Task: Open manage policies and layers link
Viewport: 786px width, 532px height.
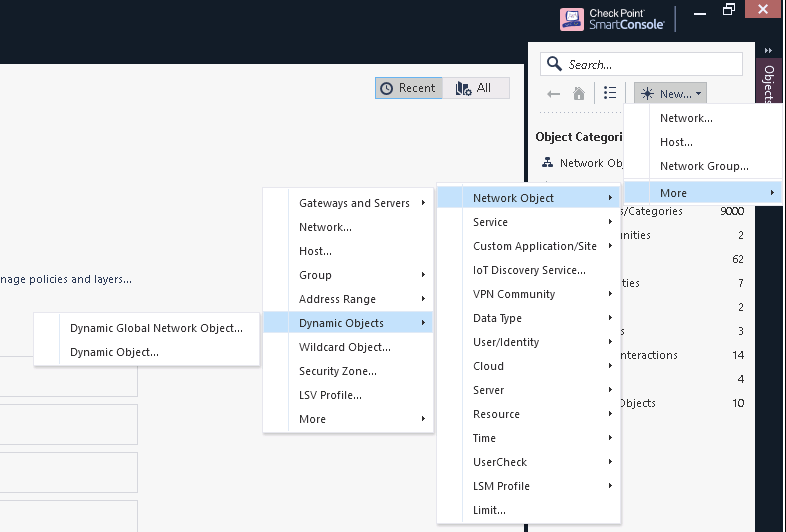Action: pos(66,279)
